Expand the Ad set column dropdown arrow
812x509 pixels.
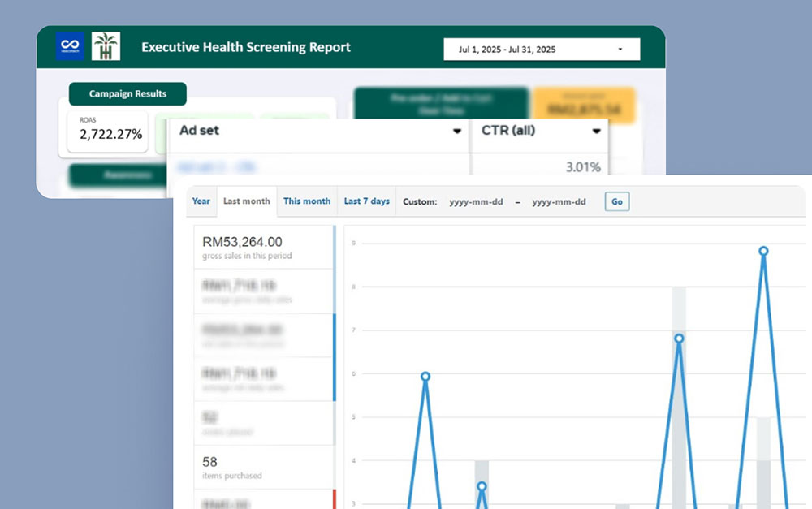click(x=457, y=132)
